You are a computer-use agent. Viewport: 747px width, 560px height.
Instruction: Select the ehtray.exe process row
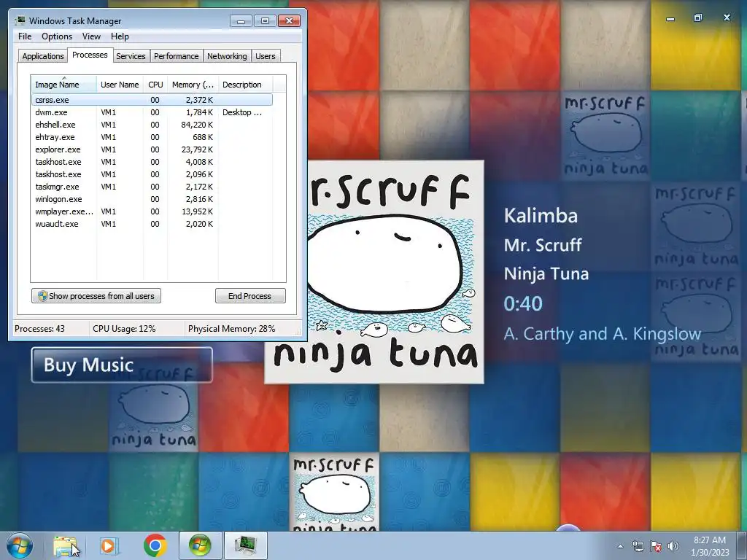pyautogui.click(x=152, y=137)
